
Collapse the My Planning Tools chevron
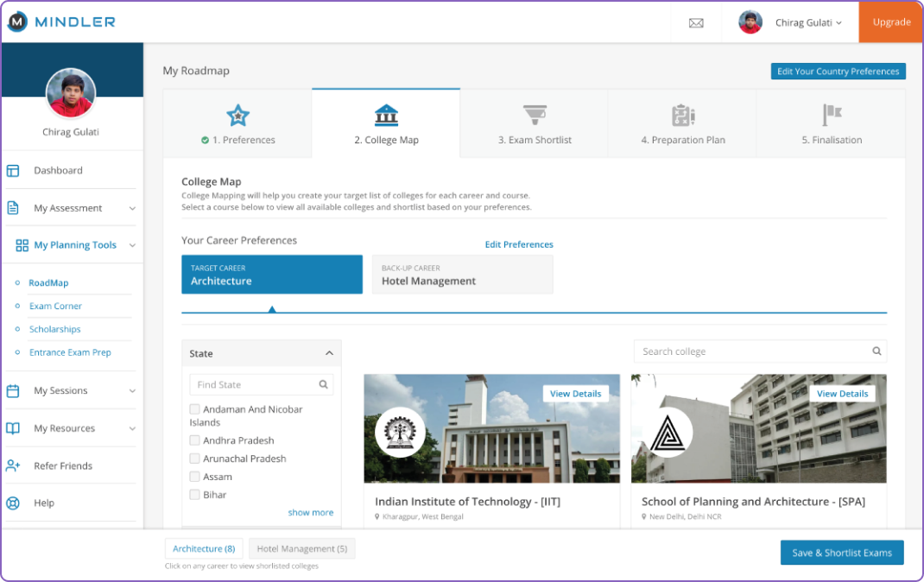point(133,245)
